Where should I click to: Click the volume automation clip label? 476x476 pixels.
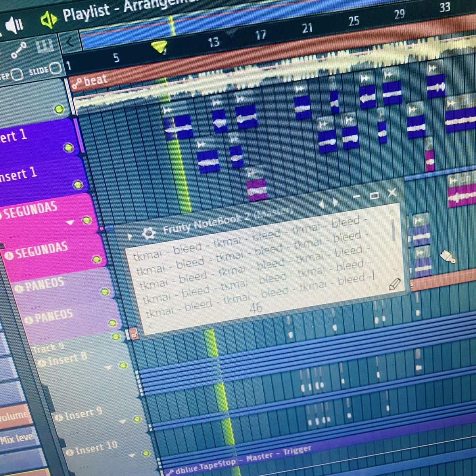14,416
